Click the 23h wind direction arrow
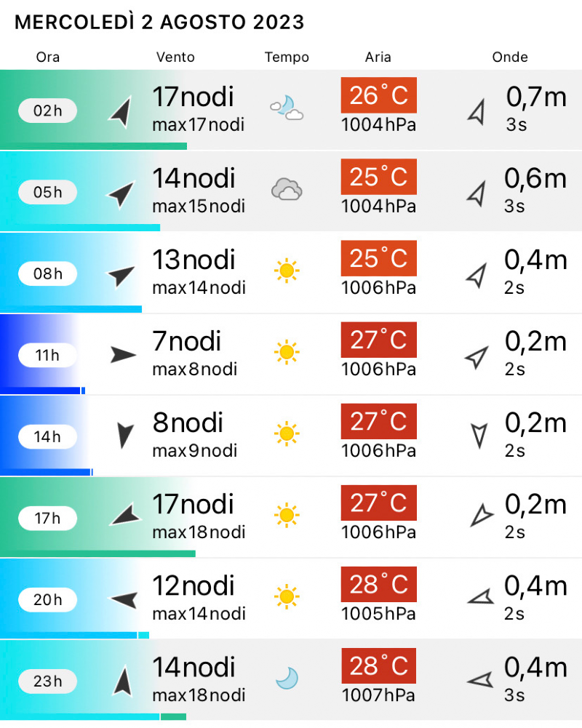 coord(123,681)
